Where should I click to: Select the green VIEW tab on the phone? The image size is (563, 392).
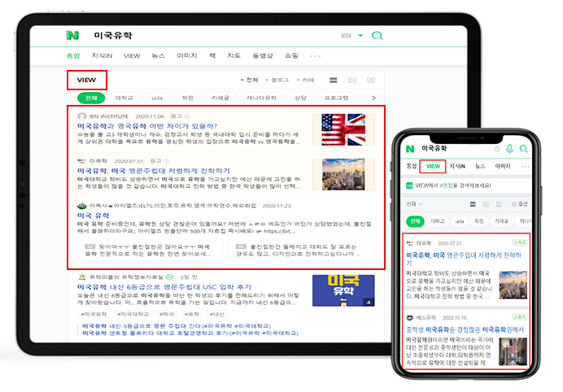(x=433, y=166)
